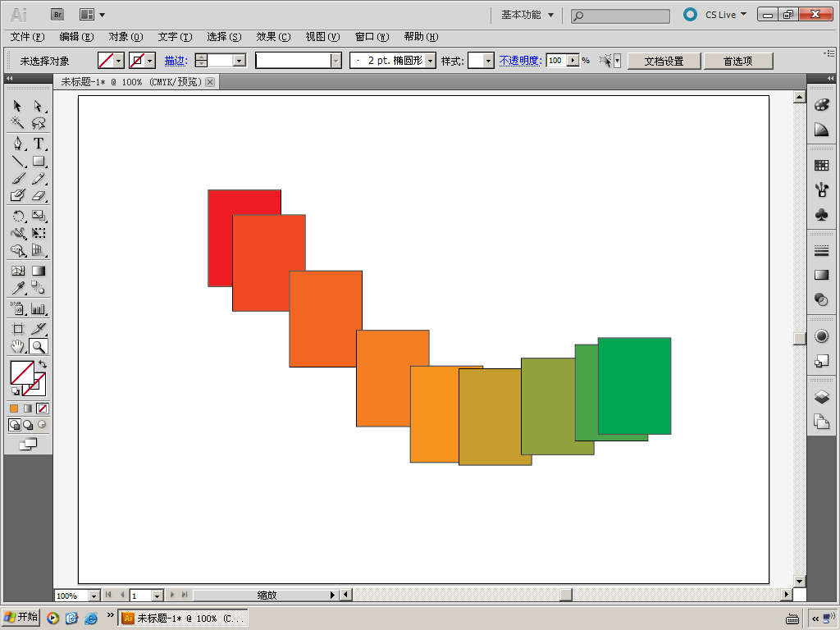Select the Blend tool
The width and height of the screenshot is (840, 630).
[x=38, y=288]
